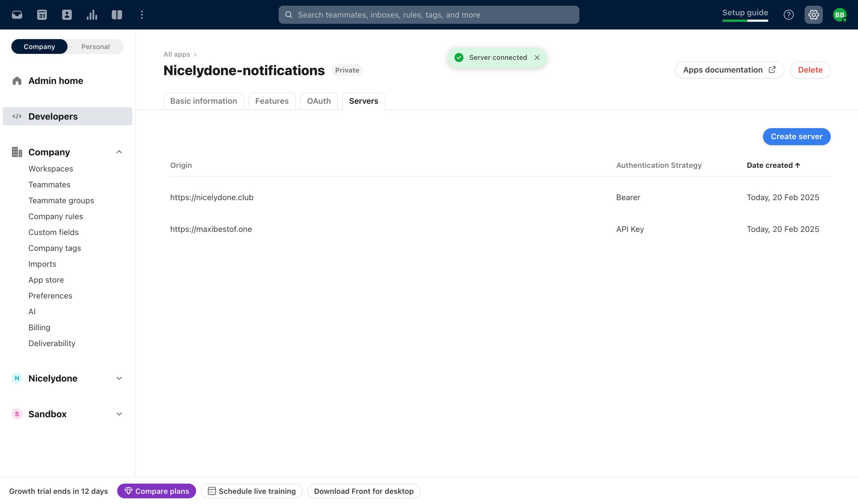Open Teammates settings
Screen dimensions: 858x504
[x=49, y=185]
